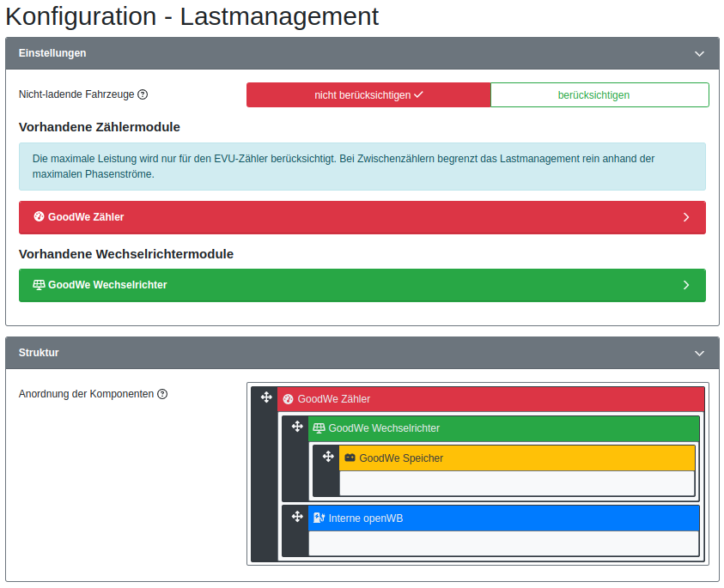Screen dimensions: 724x588
Task: Click help icon next to Nicht-ladende Fahrzeuge
Action: (143, 95)
